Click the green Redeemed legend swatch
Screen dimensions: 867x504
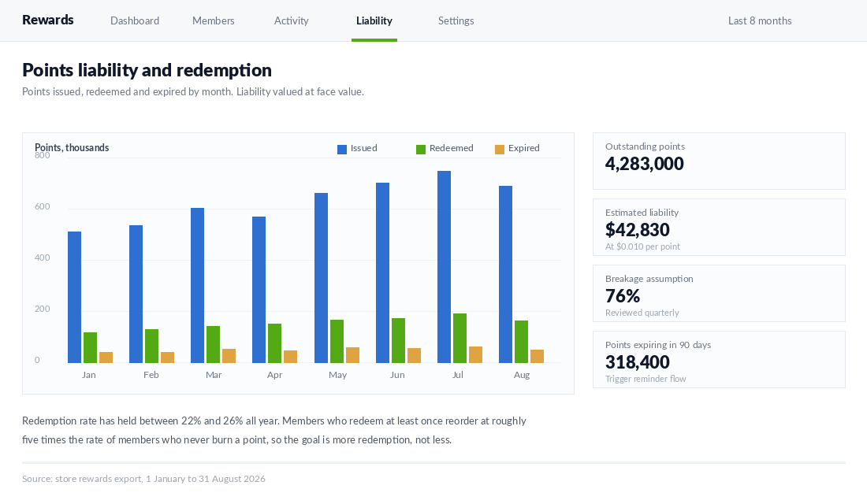click(x=421, y=149)
